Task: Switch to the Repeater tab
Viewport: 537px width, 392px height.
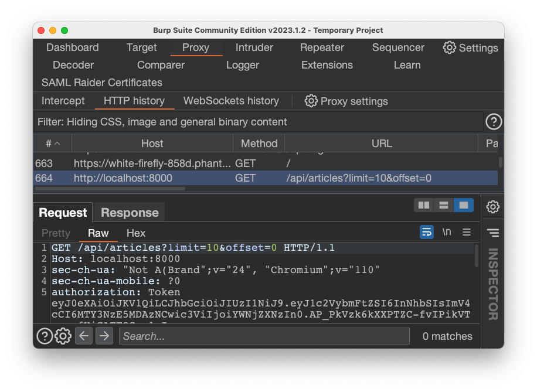Action: [322, 47]
